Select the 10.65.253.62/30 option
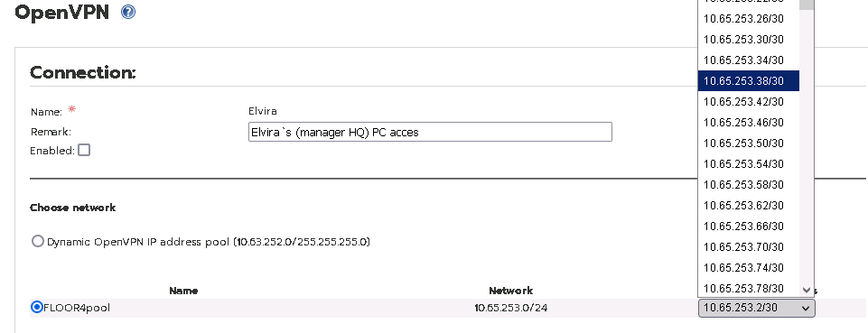This screenshot has width=868, height=333. click(749, 205)
